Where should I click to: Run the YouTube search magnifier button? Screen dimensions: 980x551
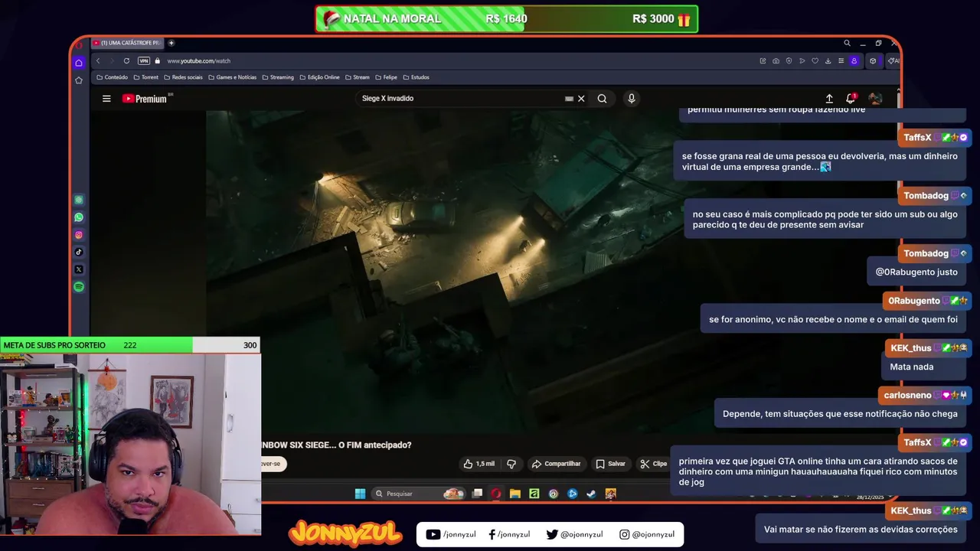[x=603, y=99]
